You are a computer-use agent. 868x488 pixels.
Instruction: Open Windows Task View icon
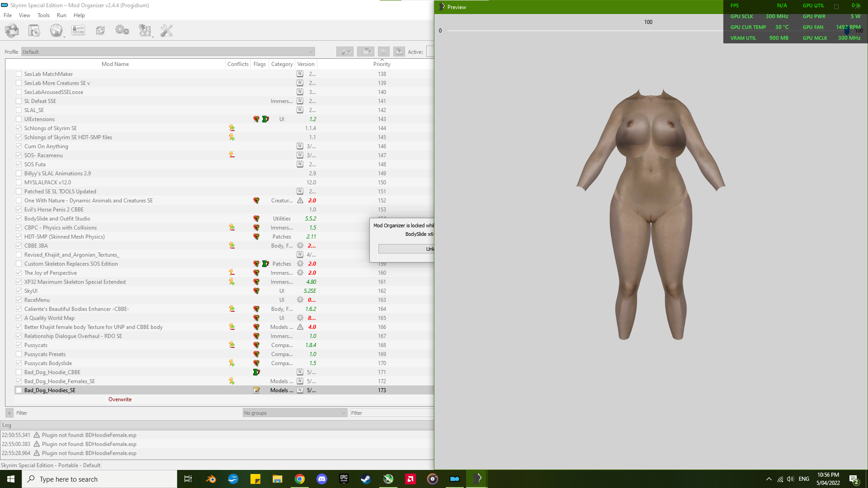pos(188,479)
